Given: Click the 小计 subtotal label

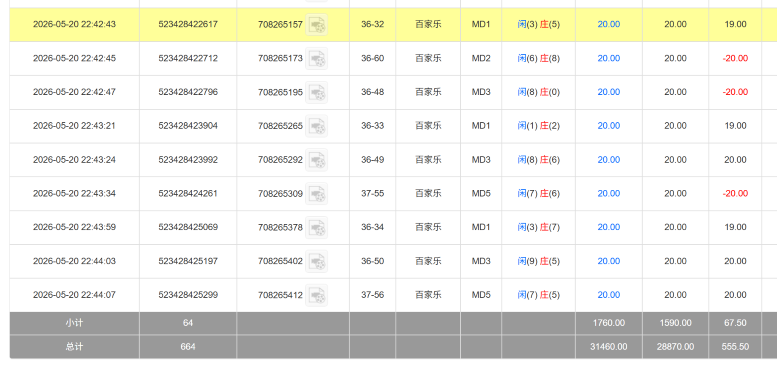Looking at the screenshot, I should click(x=74, y=323).
